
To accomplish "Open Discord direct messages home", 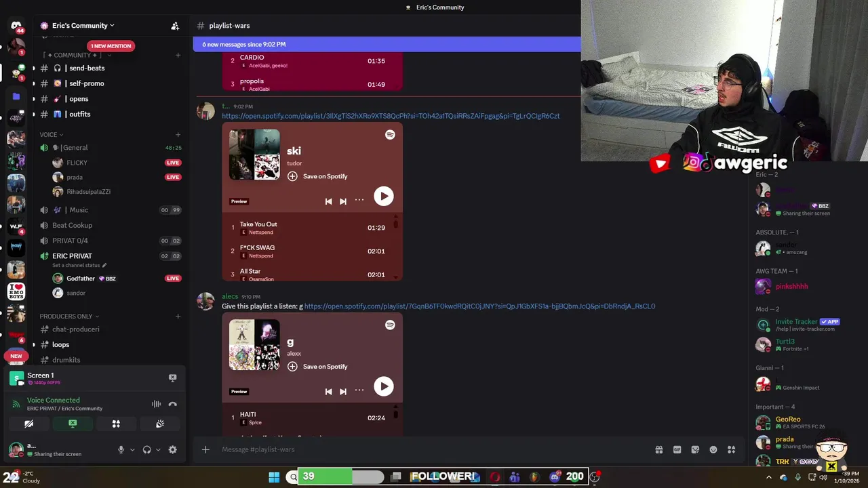I will (16, 26).
